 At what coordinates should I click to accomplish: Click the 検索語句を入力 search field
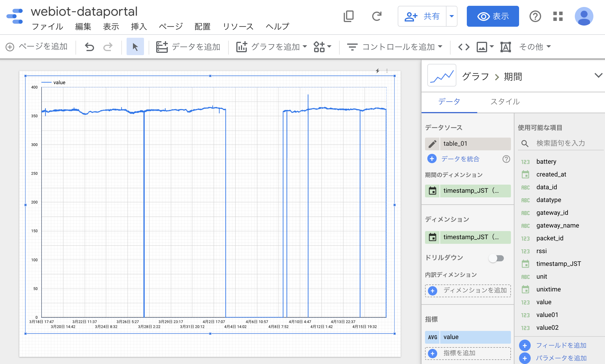pos(560,143)
